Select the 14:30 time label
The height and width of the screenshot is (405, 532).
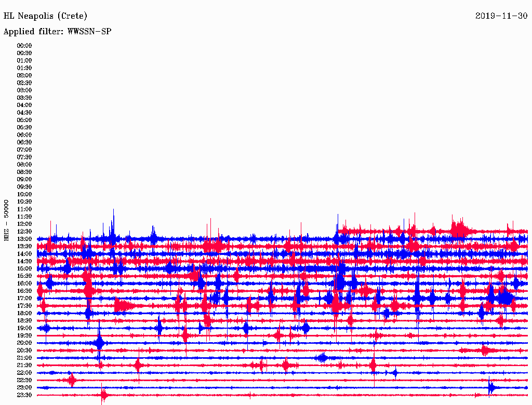(24, 261)
